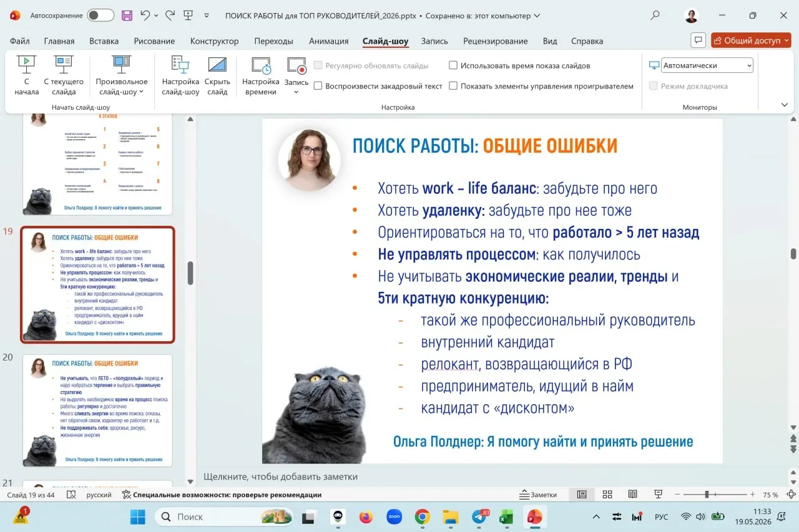The width and height of the screenshot is (799, 532).
Task: Expand the Record dropdown arrow
Action: point(297,92)
